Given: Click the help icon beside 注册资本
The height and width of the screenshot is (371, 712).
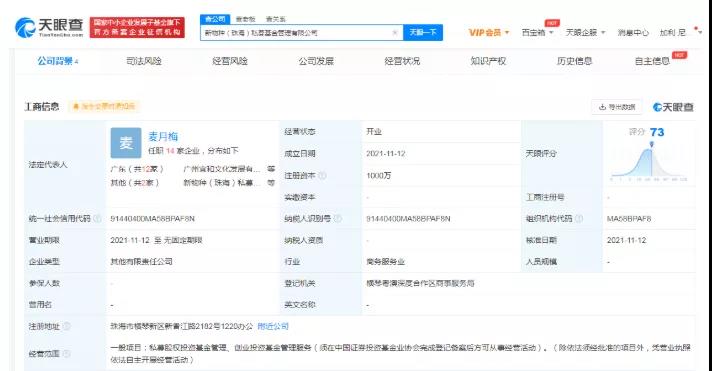Looking at the screenshot, I should 322,175.
